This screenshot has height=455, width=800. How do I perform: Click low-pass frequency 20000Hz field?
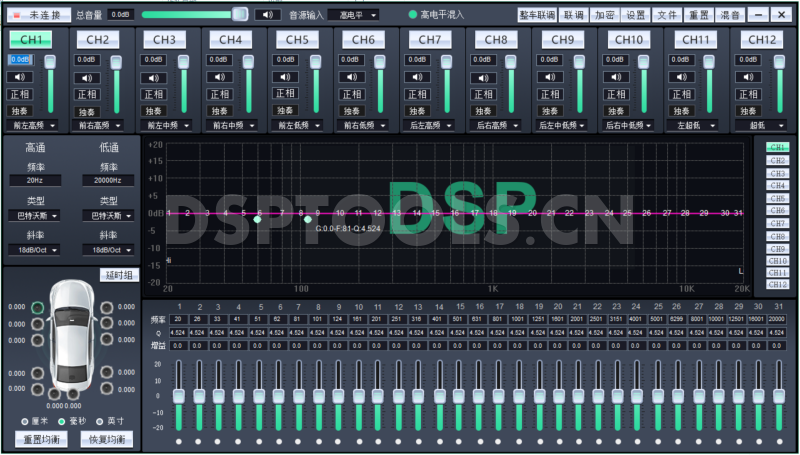[108, 181]
